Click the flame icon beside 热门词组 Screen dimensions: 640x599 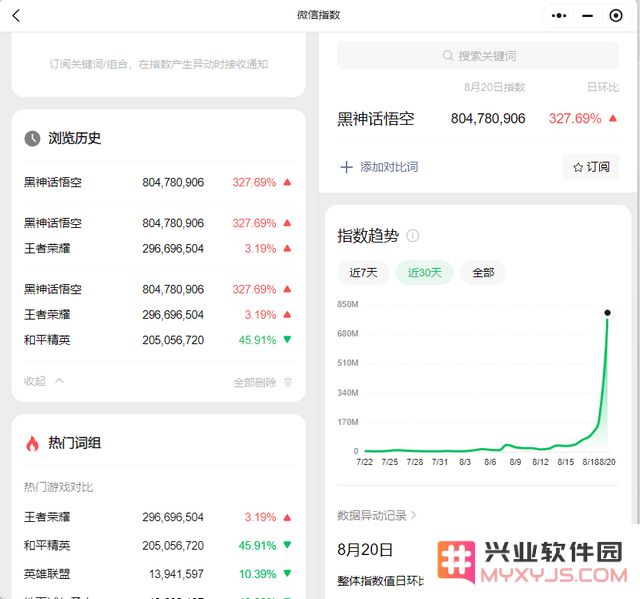click(x=32, y=443)
